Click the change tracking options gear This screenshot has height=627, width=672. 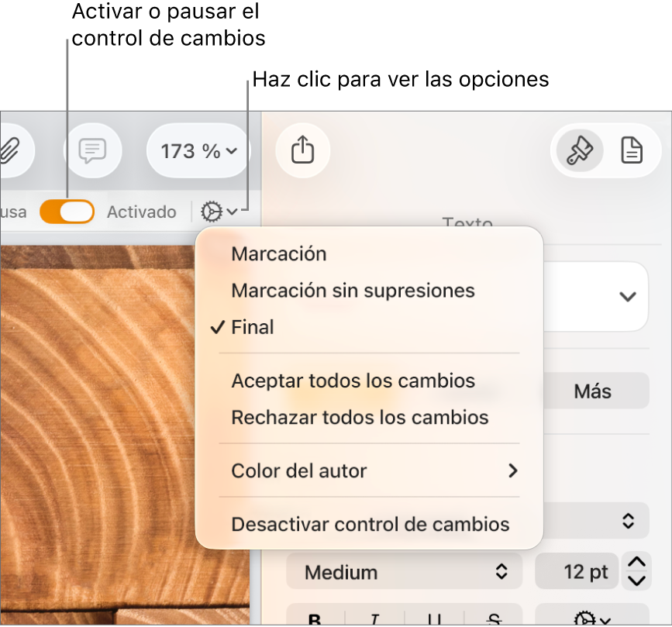219,212
